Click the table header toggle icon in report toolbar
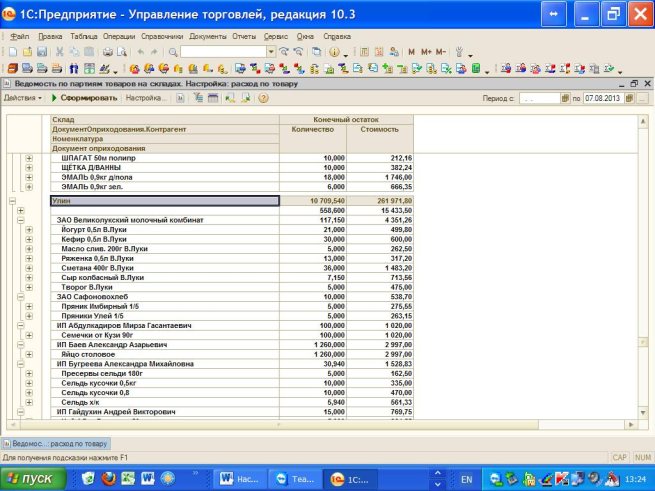 tap(213, 98)
